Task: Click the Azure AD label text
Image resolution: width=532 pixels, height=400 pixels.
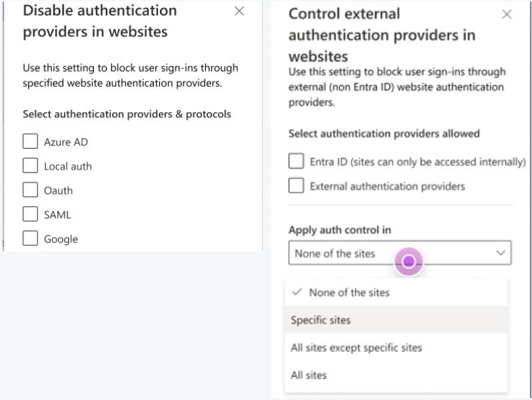Action: coord(66,142)
